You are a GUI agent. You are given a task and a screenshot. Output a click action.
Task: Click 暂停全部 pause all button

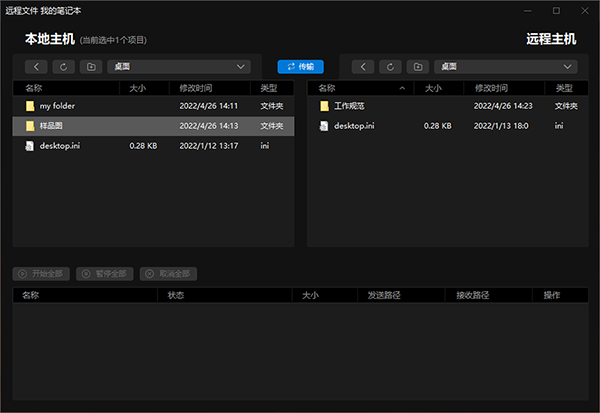(x=105, y=274)
